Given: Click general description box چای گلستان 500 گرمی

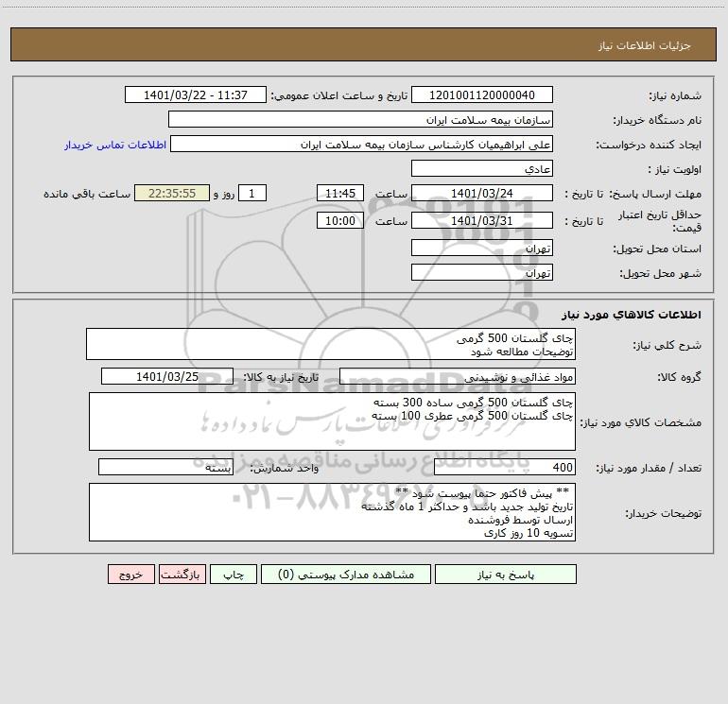Looking at the screenshot, I should tap(331, 344).
